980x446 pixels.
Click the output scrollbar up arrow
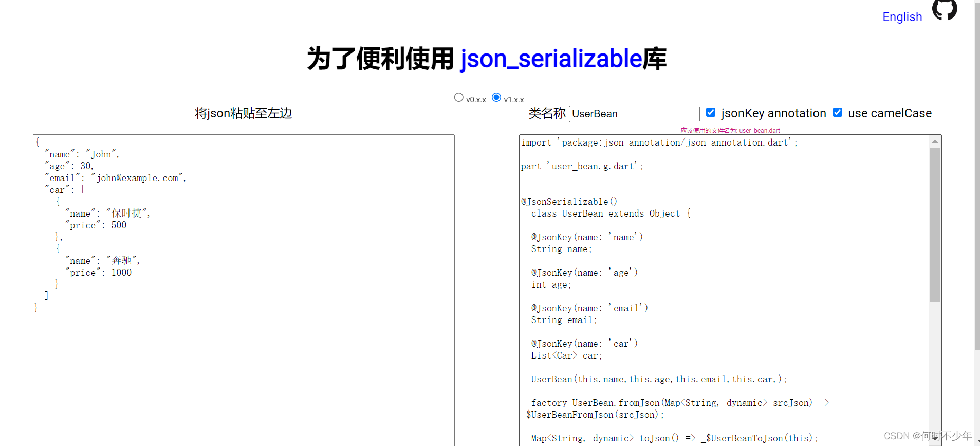tap(935, 141)
